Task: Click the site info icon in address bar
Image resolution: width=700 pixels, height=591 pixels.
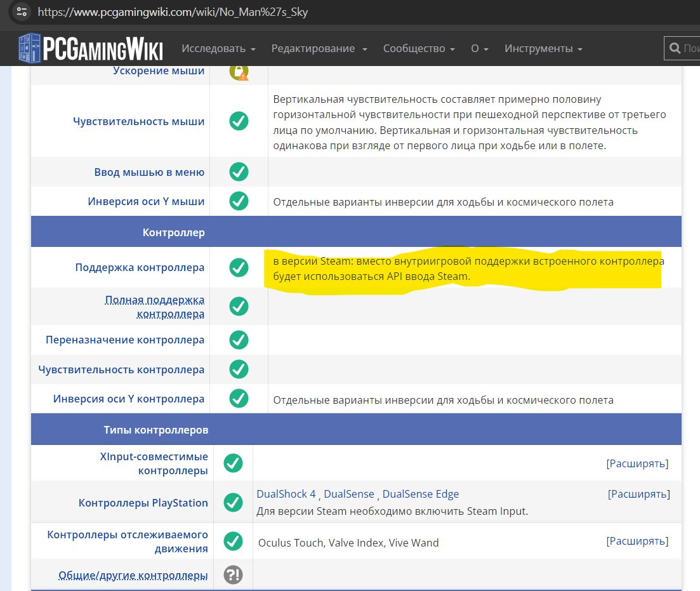Action: tap(22, 11)
